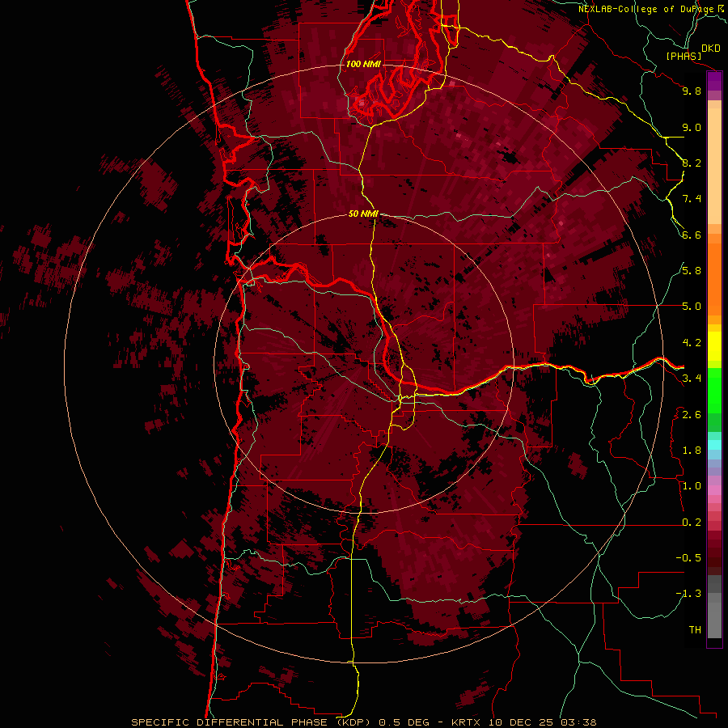Click the TH legend label
Screen dimensions: 728x728
[695, 630]
